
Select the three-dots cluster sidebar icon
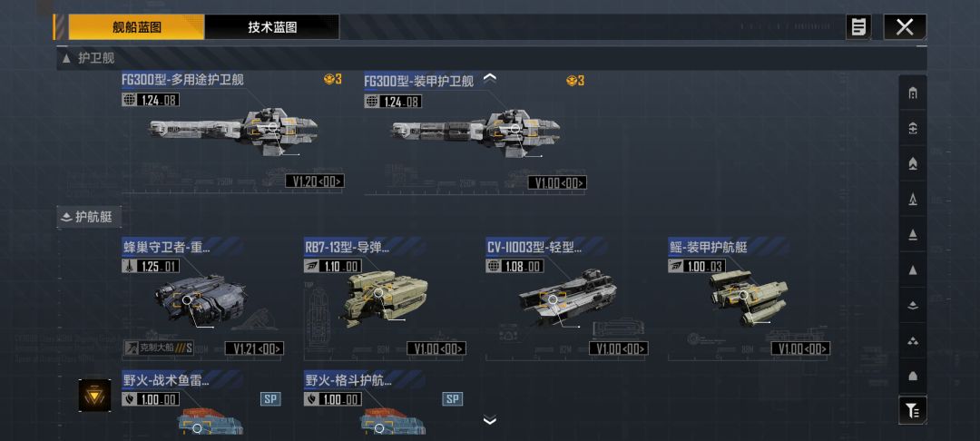point(913,341)
